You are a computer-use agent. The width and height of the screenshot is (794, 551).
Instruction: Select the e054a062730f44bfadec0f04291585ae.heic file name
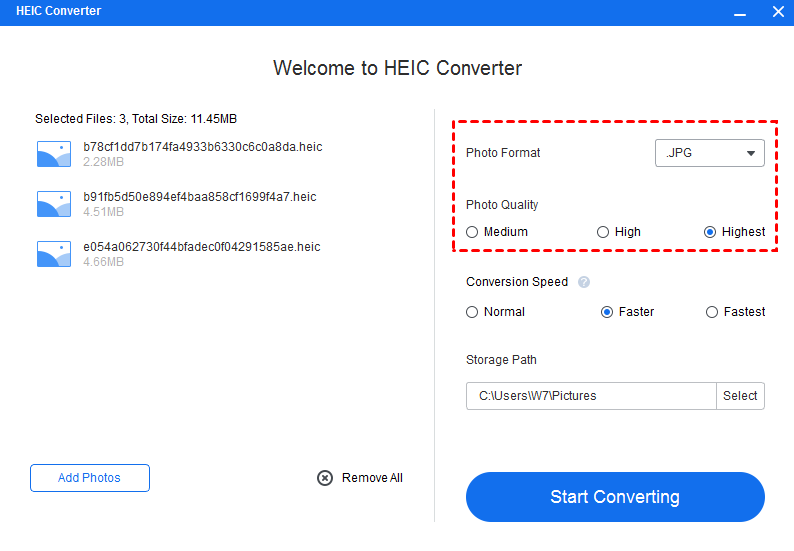[x=202, y=247]
